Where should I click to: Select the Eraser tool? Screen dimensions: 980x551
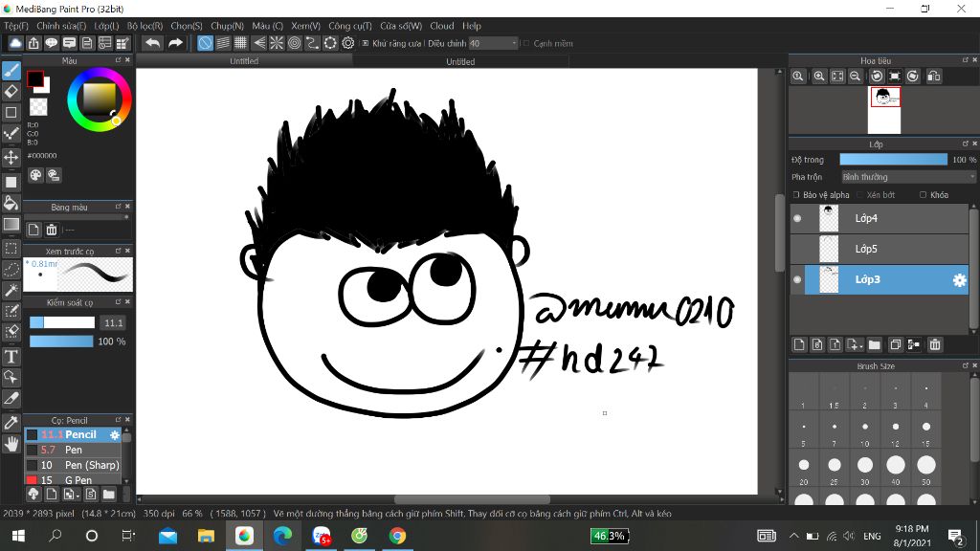tap(11, 91)
